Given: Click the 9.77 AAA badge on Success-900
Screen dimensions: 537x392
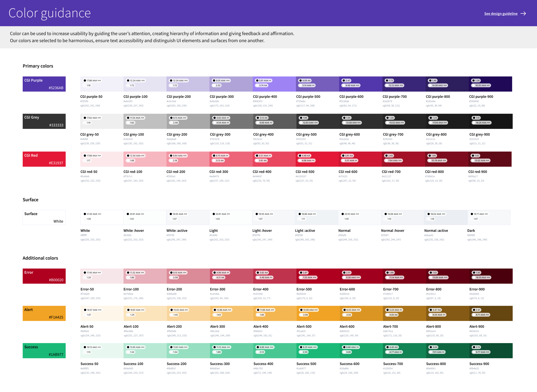Looking at the screenshot, I should 481,352.
